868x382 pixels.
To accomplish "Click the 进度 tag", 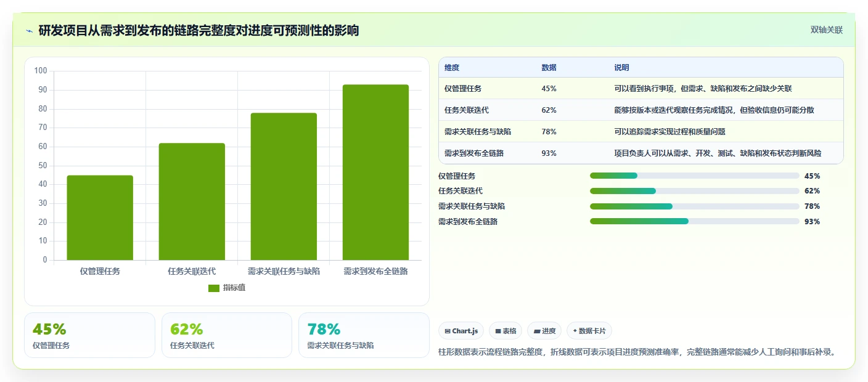I will (x=544, y=331).
